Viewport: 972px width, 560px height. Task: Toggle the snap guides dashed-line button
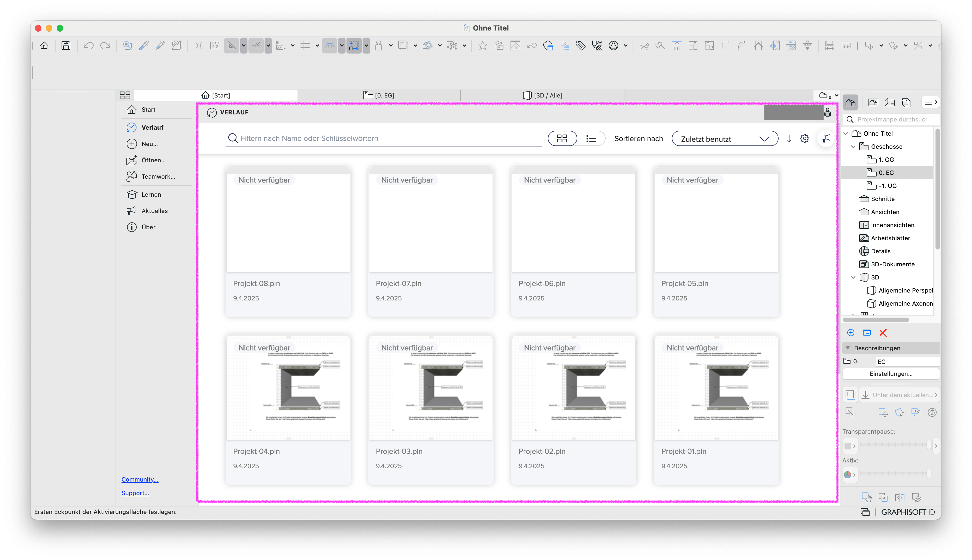click(256, 45)
